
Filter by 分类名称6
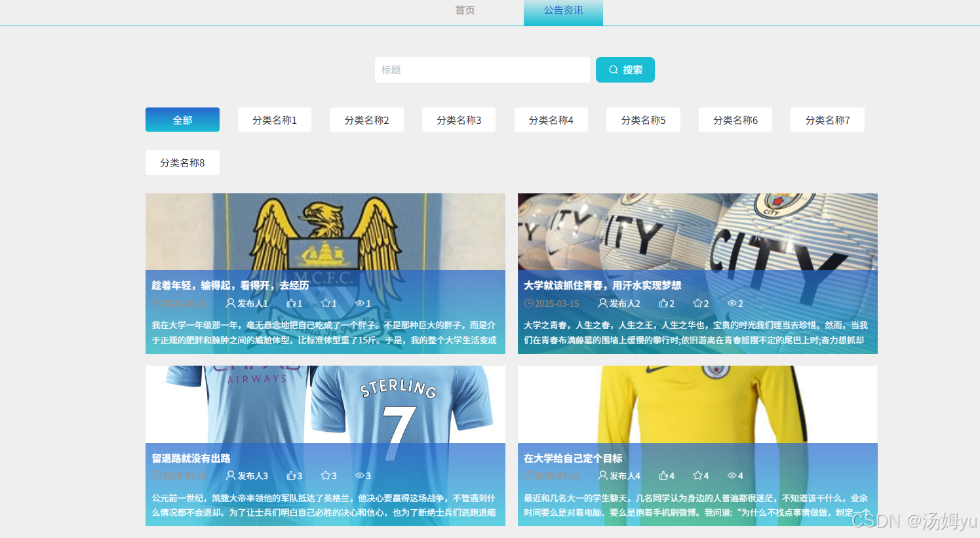[735, 120]
